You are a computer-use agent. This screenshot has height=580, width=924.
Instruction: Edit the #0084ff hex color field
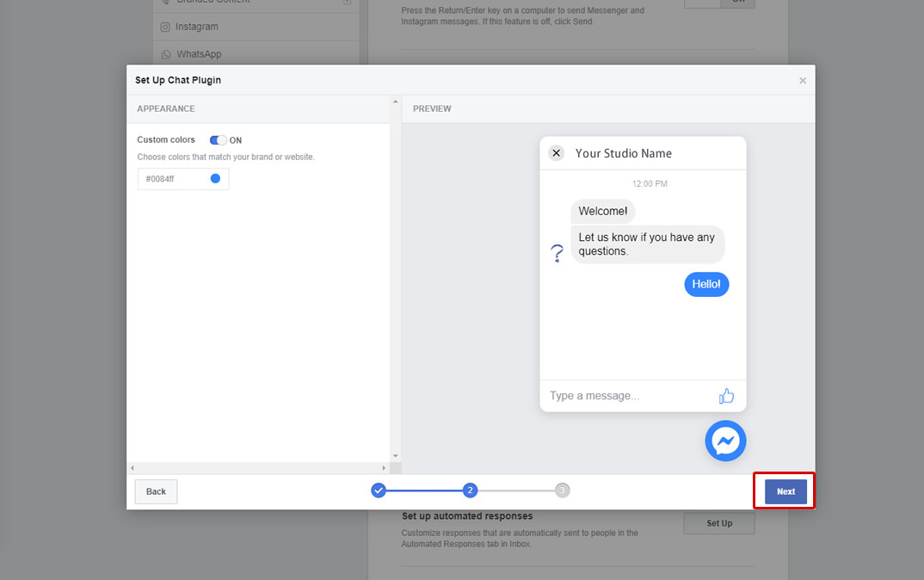click(183, 179)
